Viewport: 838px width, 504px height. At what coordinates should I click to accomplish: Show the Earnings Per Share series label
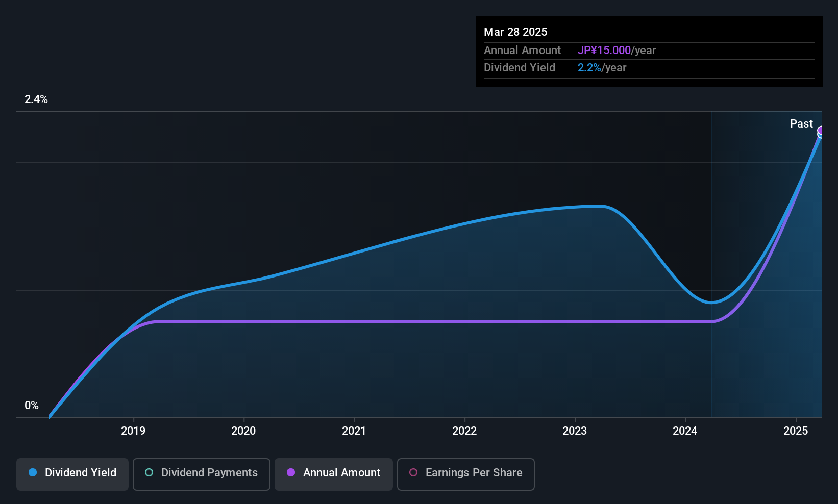tap(474, 472)
